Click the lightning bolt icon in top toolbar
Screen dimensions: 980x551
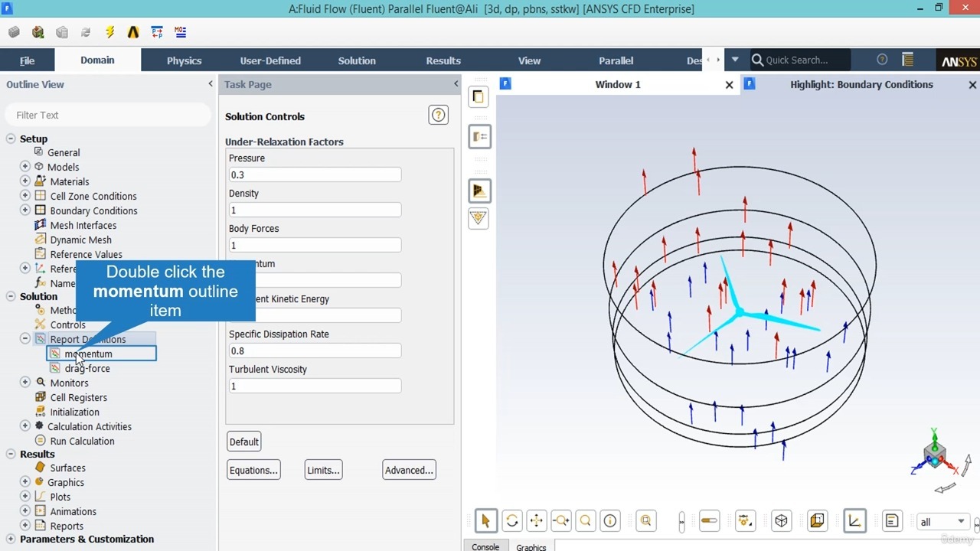pyautogui.click(x=109, y=32)
